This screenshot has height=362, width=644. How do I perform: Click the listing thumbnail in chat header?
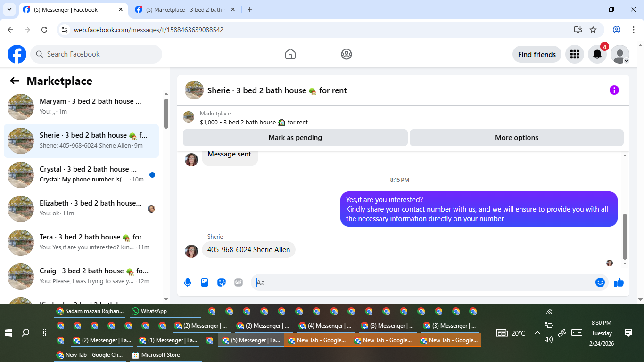point(194,90)
